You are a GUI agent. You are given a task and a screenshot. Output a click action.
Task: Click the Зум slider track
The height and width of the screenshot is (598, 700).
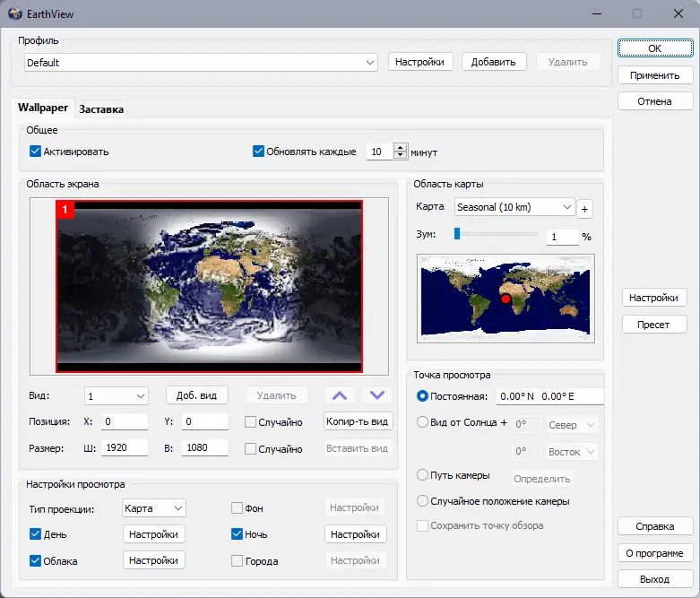[x=497, y=235]
